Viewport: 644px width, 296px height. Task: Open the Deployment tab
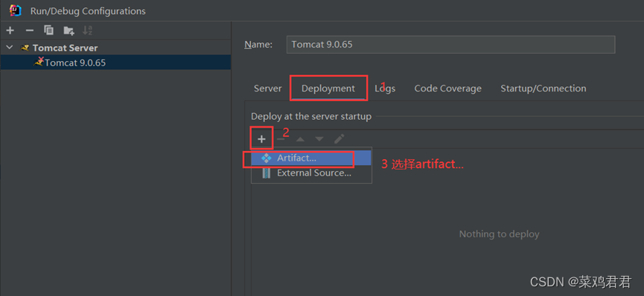pos(328,89)
